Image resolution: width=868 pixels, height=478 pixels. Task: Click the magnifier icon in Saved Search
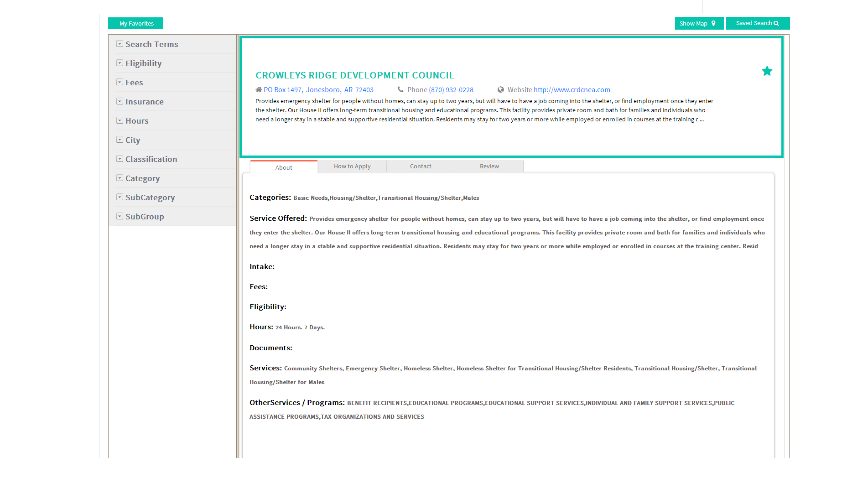point(776,23)
